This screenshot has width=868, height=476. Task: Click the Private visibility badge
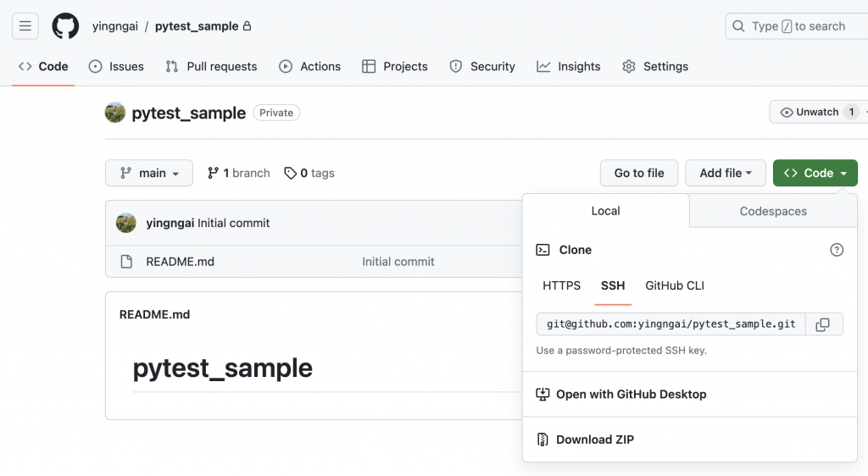(276, 113)
